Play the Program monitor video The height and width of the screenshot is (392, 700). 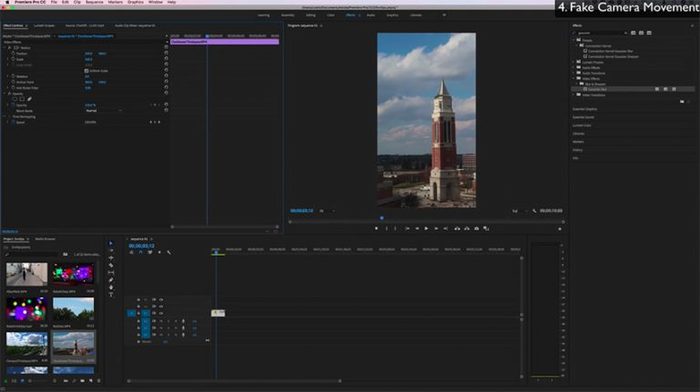tap(426, 229)
